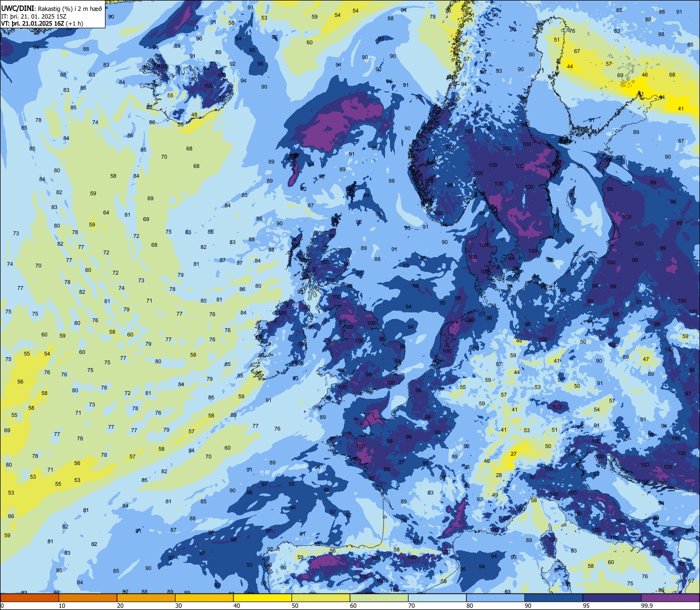Click legend tick label "80"
Viewport: 700px width, 610px height.
coord(470,606)
